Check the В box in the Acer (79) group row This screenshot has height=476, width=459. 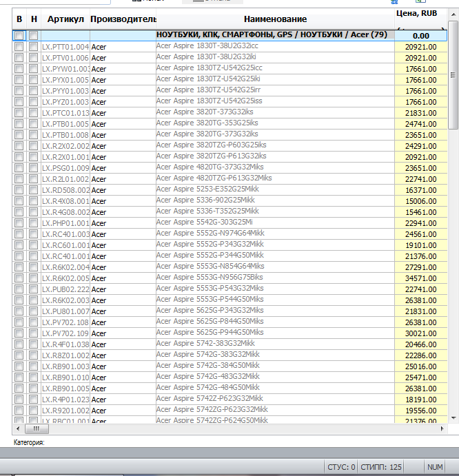click(x=19, y=36)
